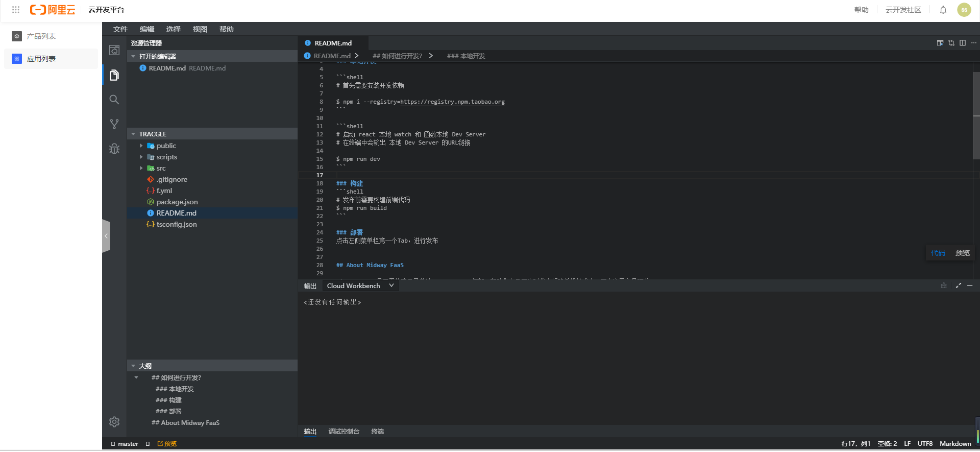Click the 帮助 link in the top header

click(x=862, y=10)
